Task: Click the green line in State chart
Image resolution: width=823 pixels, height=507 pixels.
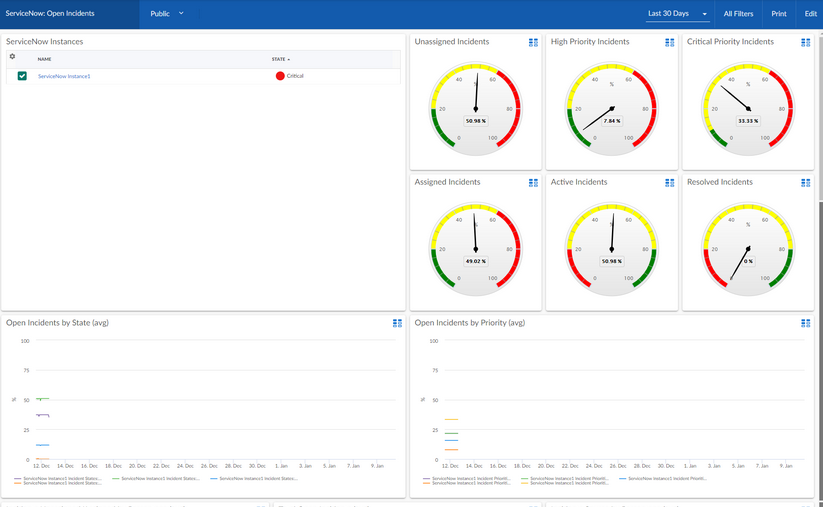Action: coord(43,399)
